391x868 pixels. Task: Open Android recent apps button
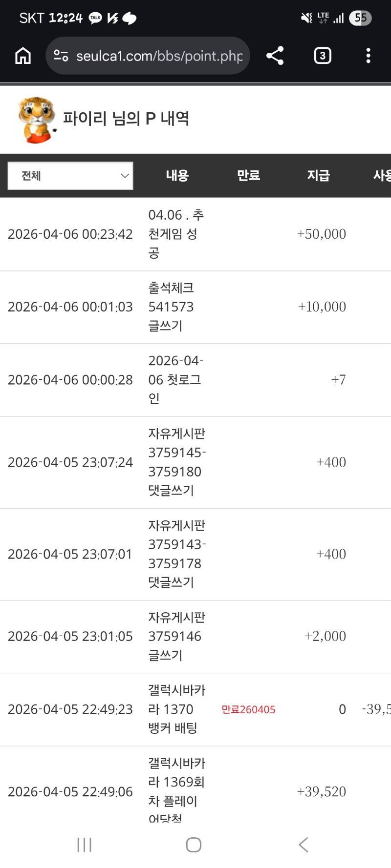(x=84, y=845)
